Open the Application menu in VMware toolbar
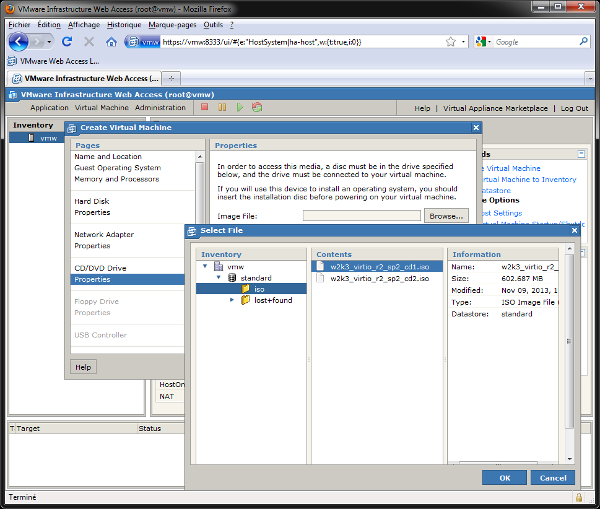Viewport: 600px width, 509px height. (49, 108)
